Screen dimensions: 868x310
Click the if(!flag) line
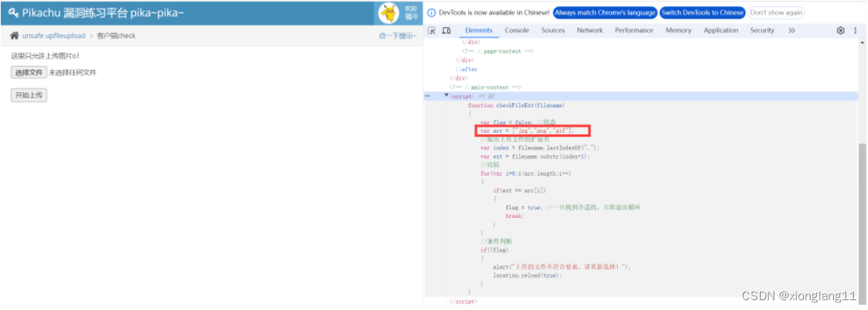coord(494,250)
